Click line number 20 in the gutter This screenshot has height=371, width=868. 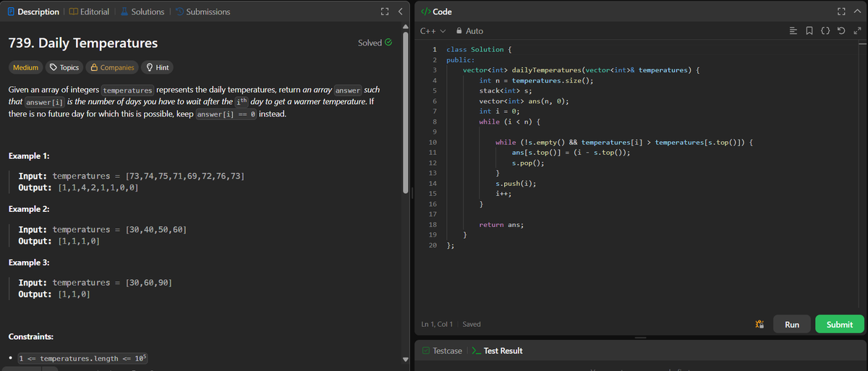coord(433,246)
